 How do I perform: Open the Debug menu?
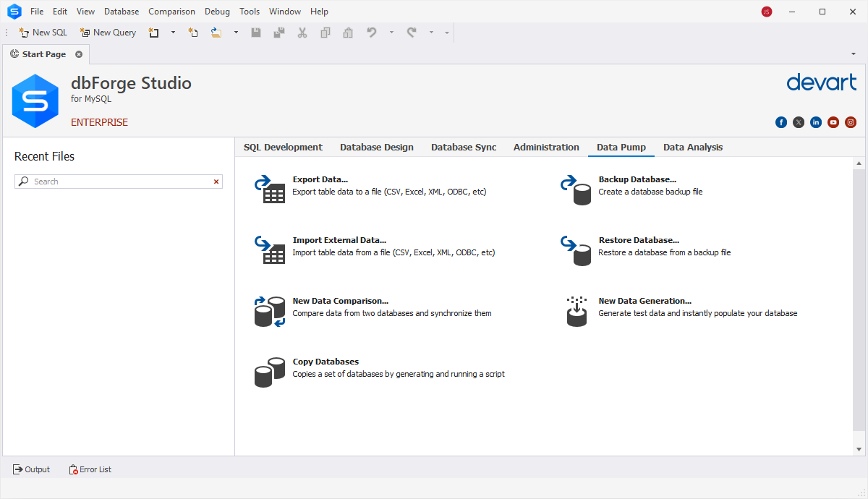click(217, 12)
